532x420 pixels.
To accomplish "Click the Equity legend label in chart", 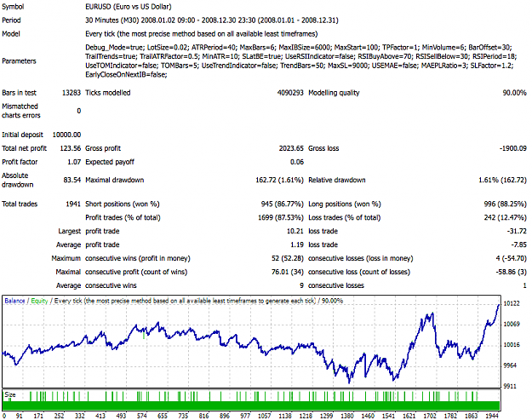I will click(39, 301).
